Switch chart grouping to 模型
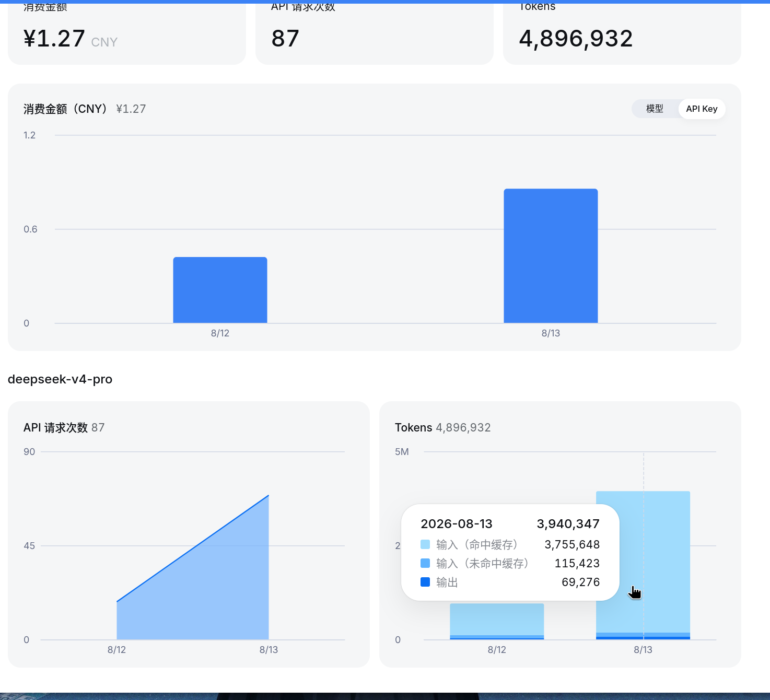This screenshot has width=770, height=700. click(655, 109)
